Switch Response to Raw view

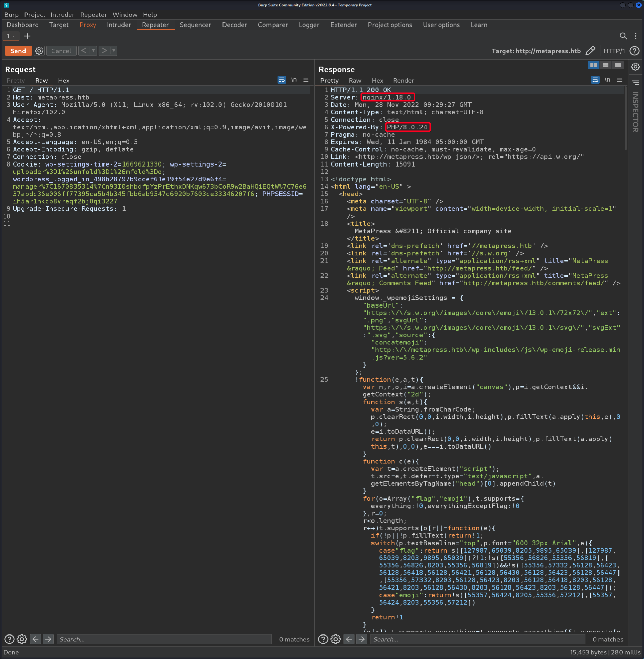(x=355, y=81)
